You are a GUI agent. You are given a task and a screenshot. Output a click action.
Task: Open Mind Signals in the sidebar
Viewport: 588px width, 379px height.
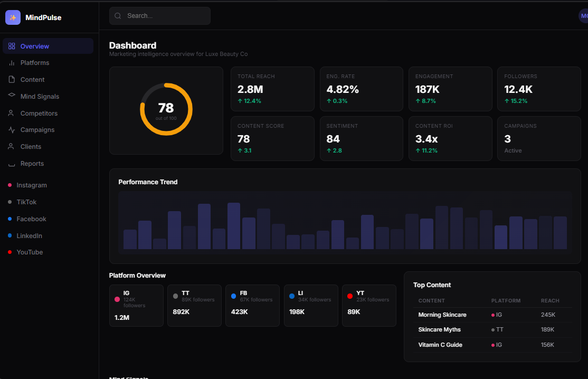click(x=48, y=97)
